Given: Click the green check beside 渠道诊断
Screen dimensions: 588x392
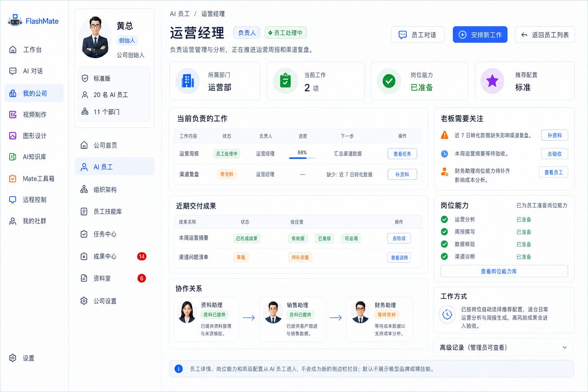Looking at the screenshot, I should point(444,256).
